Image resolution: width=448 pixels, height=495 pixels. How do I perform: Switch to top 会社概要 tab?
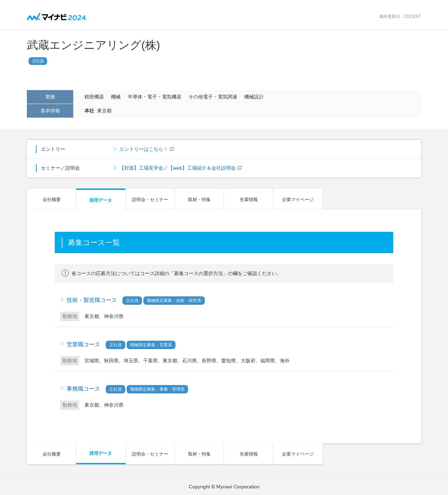point(51,199)
